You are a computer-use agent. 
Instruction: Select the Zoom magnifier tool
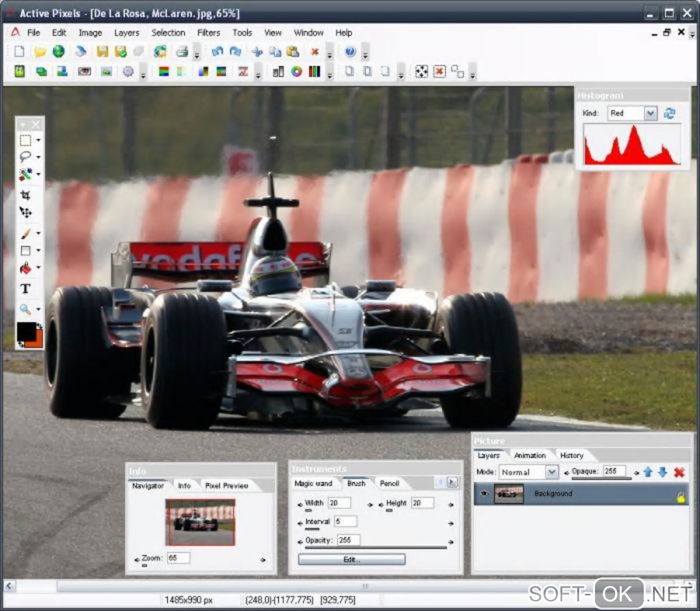coord(25,309)
